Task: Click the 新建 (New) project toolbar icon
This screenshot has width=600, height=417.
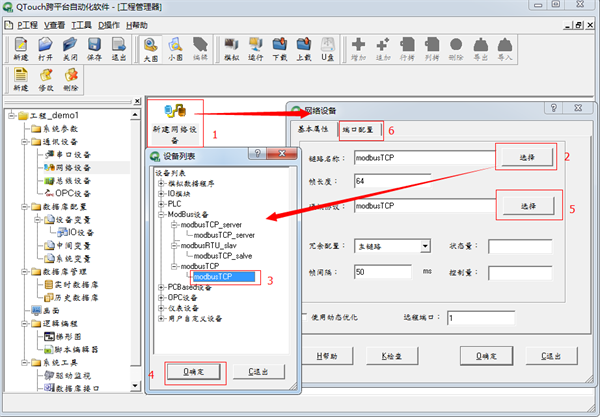Action: click(x=20, y=50)
